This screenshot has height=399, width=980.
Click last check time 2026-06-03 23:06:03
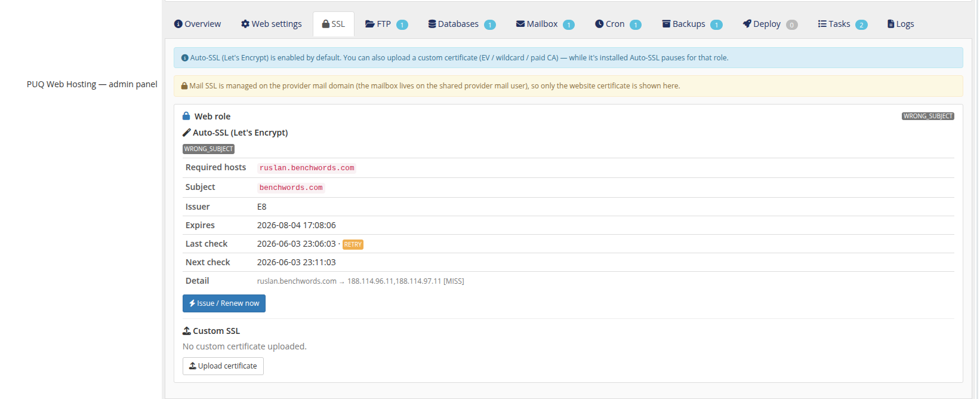pyautogui.click(x=297, y=244)
